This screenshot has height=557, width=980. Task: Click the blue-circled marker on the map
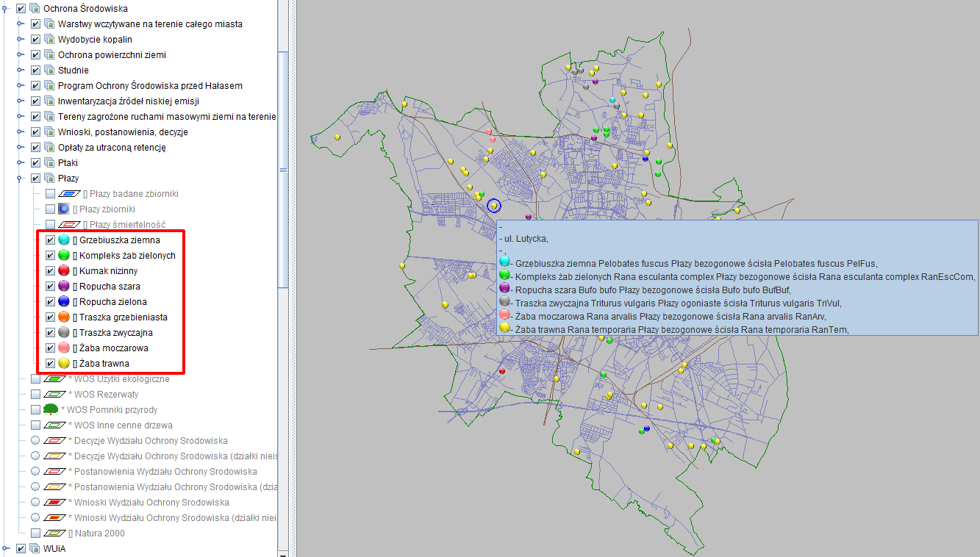pyautogui.click(x=494, y=206)
